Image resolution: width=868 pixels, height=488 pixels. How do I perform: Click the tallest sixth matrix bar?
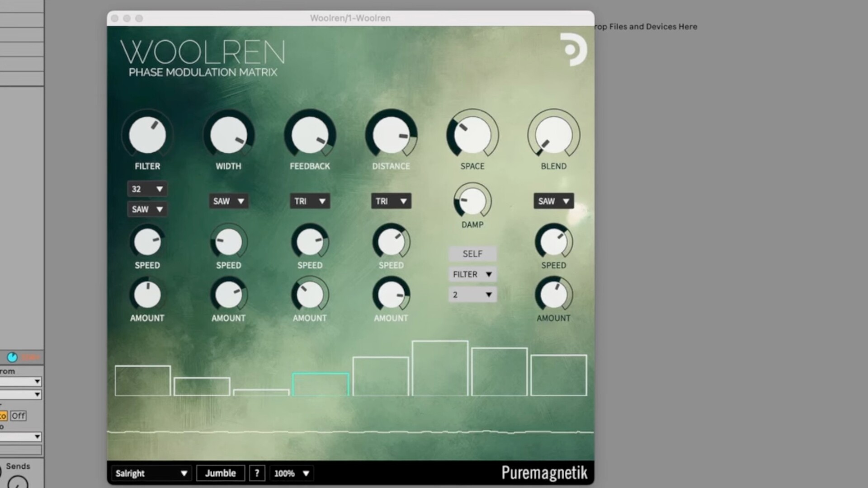[x=440, y=368]
